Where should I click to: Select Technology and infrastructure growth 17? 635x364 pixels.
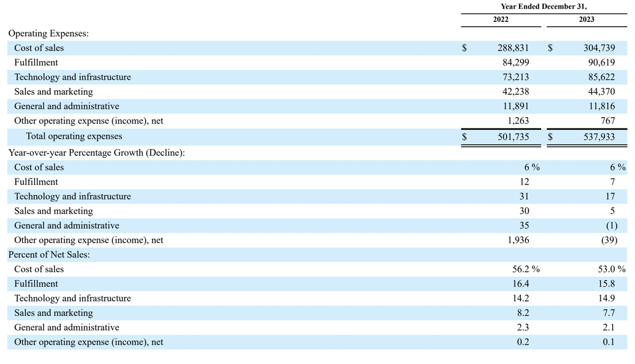tap(610, 196)
